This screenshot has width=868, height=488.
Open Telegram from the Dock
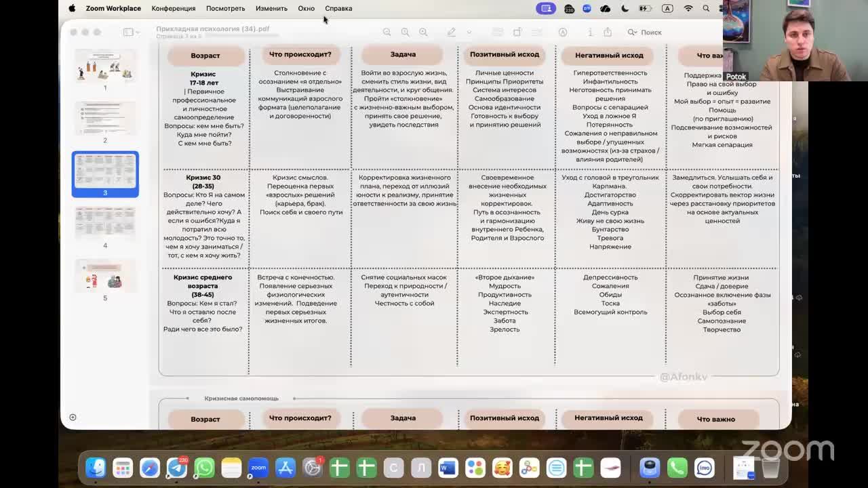point(177,468)
